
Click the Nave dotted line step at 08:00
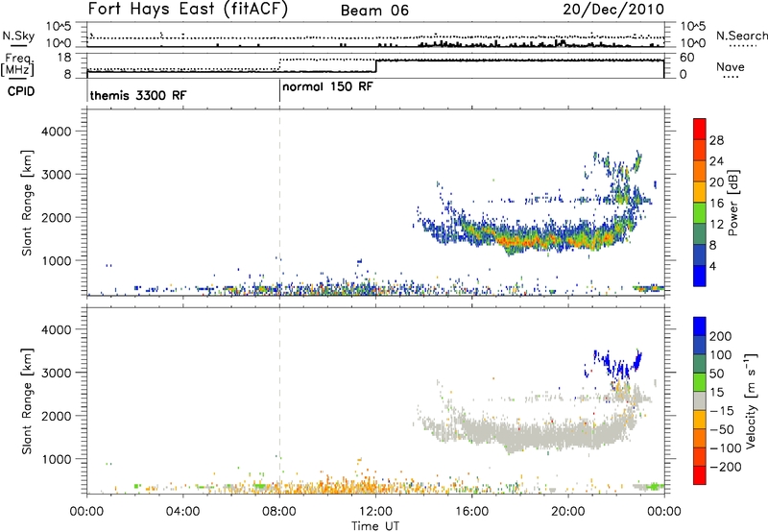coord(279,63)
